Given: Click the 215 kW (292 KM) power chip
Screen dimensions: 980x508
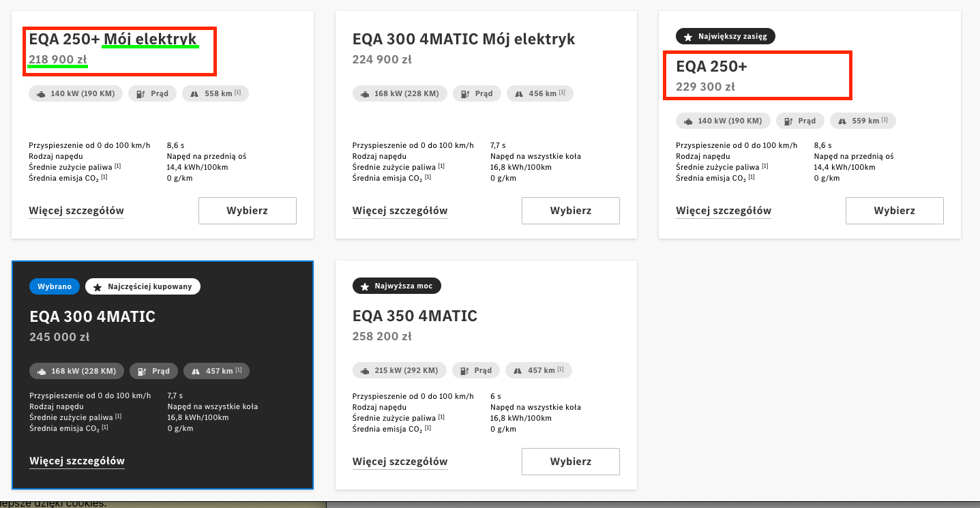Looking at the screenshot, I should (x=400, y=370).
